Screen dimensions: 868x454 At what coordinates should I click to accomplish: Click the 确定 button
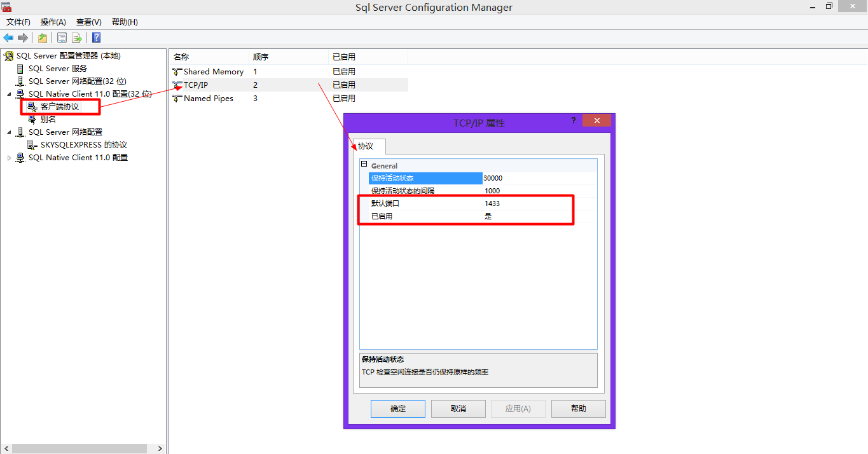click(x=398, y=408)
